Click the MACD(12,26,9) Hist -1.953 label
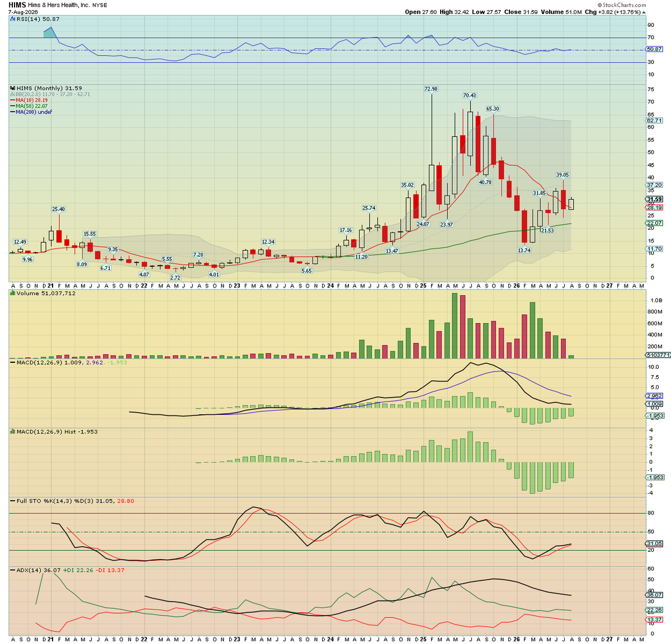This screenshot has width=671, height=644. click(57, 432)
